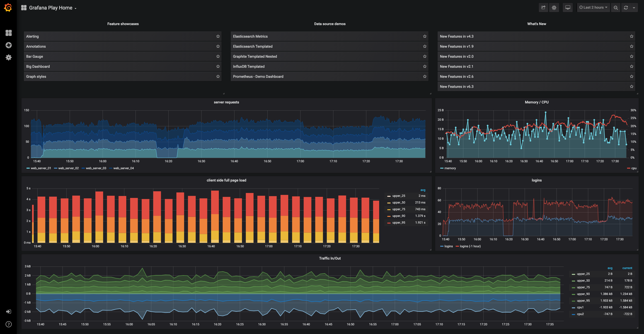Viewport: 644px width, 334px height.
Task: Open the Dashboards sidebar icon
Action: coord(9,33)
